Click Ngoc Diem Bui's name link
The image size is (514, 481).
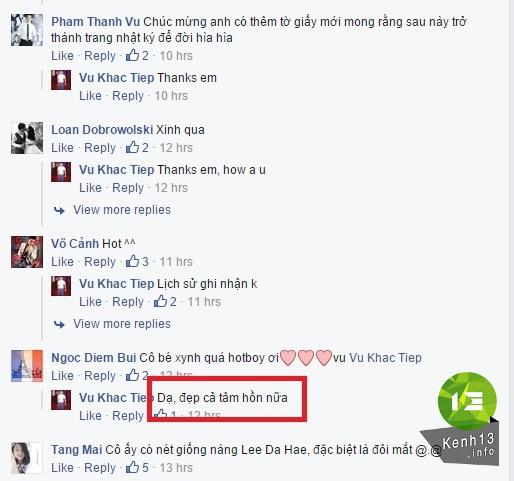coord(94,358)
